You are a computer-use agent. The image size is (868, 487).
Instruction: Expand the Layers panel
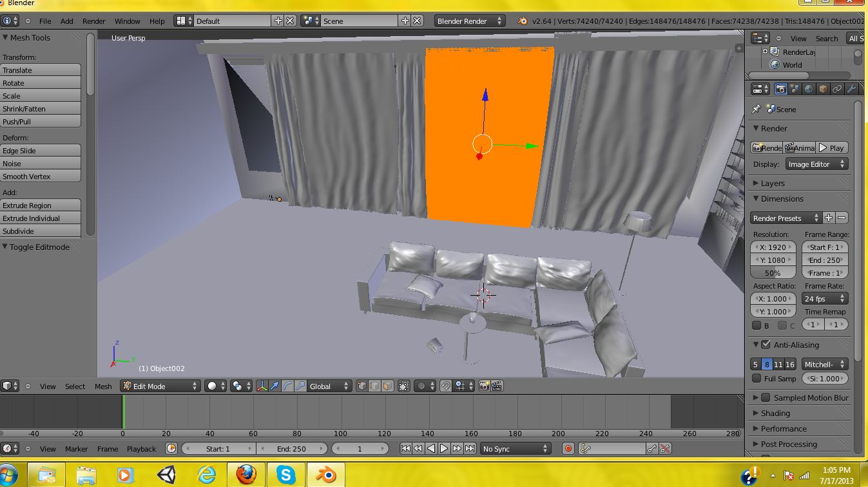tap(772, 183)
